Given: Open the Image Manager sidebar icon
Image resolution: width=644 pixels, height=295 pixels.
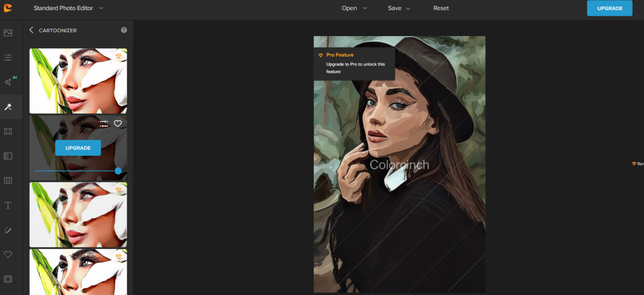Looking at the screenshot, I should (x=8, y=33).
